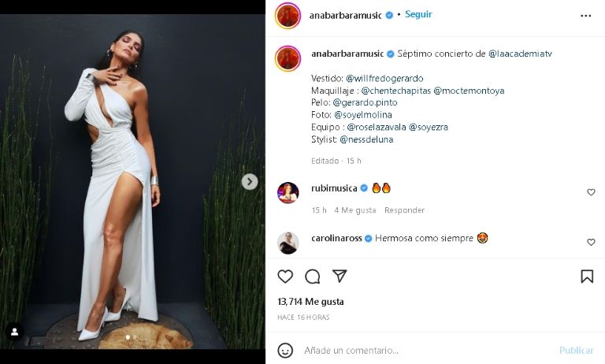
Task: Open rubimusica's profile avatar
Action: pyautogui.click(x=288, y=192)
